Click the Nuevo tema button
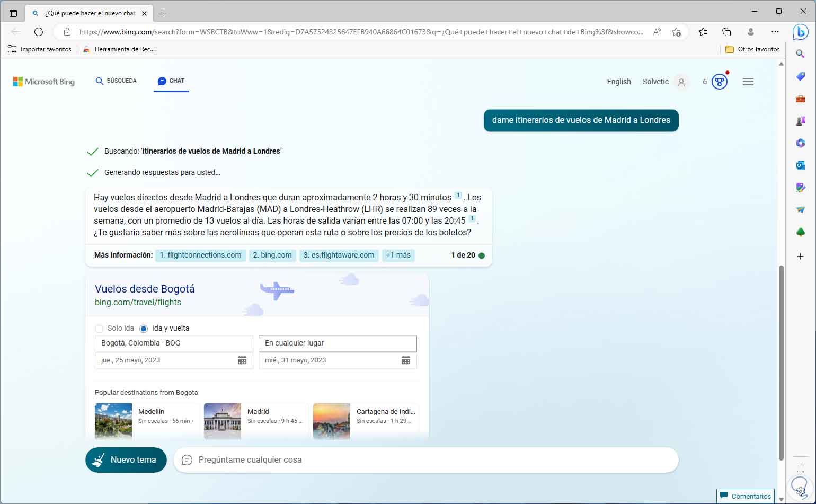816x504 pixels. (126, 460)
